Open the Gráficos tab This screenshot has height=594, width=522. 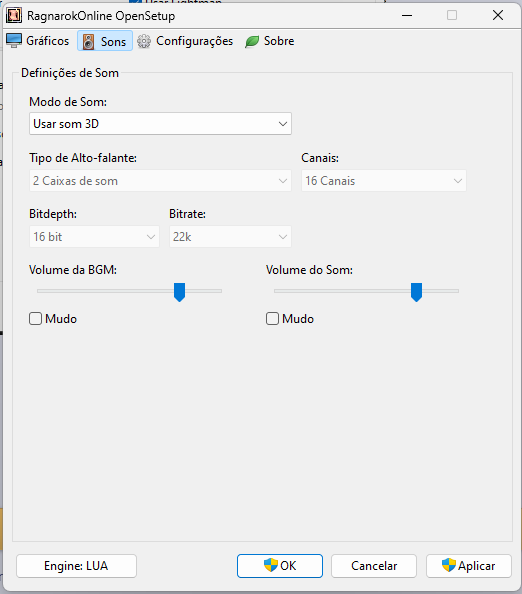tap(38, 41)
